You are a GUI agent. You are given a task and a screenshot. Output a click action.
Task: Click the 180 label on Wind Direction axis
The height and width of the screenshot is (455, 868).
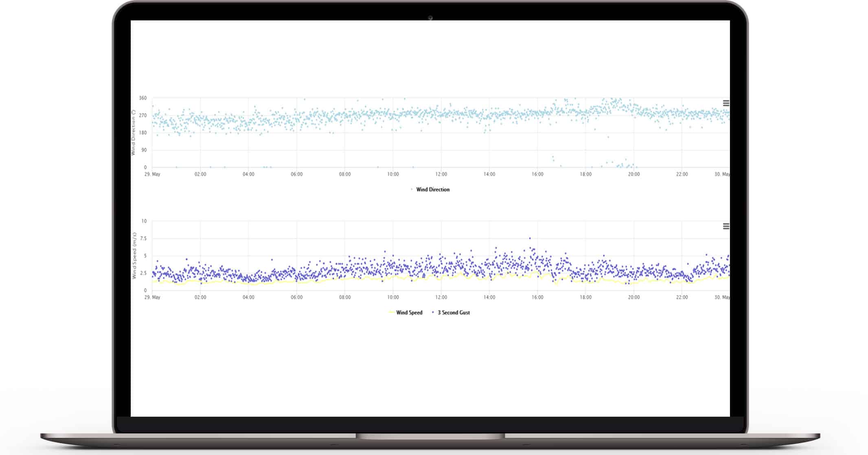pyautogui.click(x=142, y=133)
